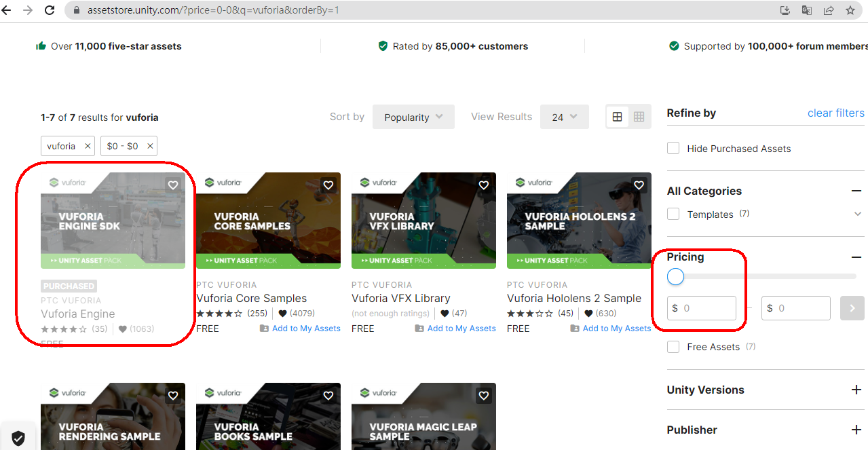Go forward with the browser forward arrow
The width and height of the screenshot is (868, 450).
click(28, 10)
